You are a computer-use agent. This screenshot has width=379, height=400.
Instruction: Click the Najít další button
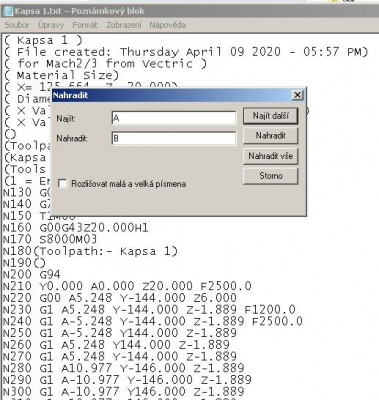pos(270,116)
